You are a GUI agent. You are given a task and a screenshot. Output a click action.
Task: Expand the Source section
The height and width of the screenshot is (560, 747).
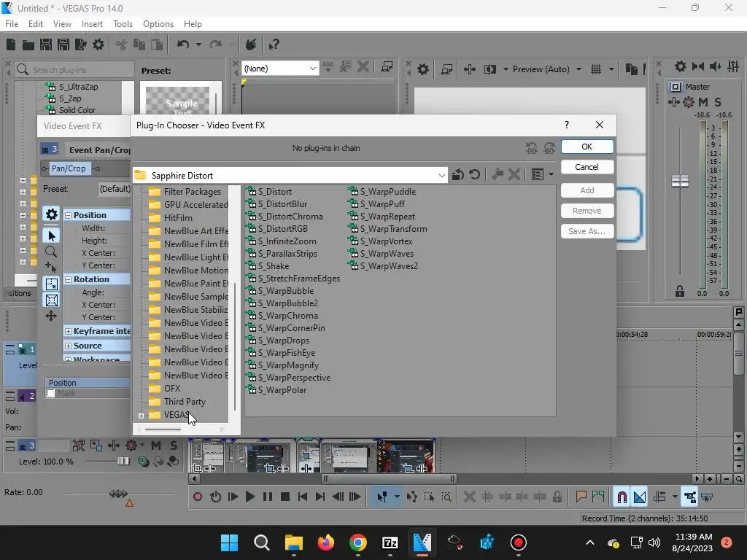coord(68,346)
